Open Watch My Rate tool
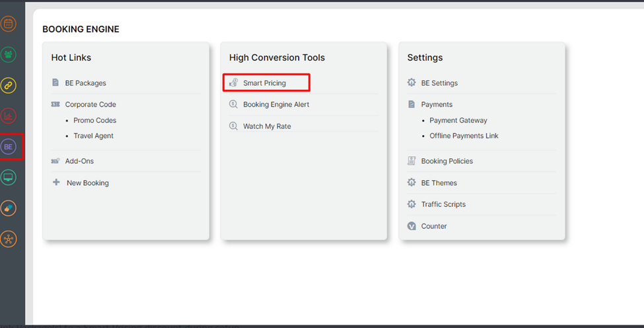Image resolution: width=644 pixels, height=328 pixels. [x=266, y=126]
